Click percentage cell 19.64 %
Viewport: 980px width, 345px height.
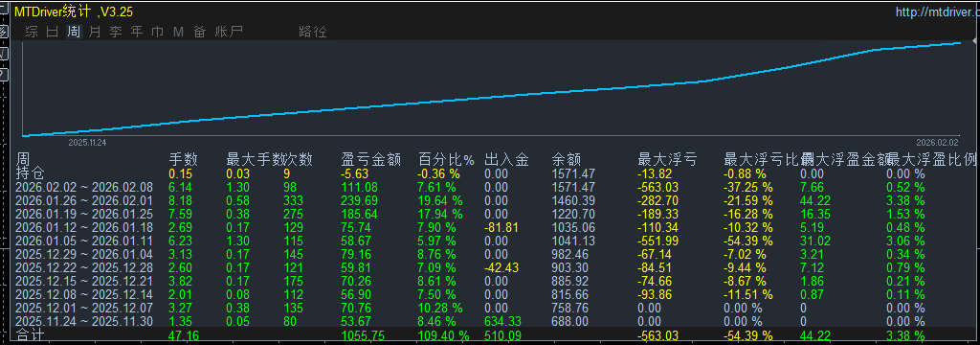coord(440,200)
